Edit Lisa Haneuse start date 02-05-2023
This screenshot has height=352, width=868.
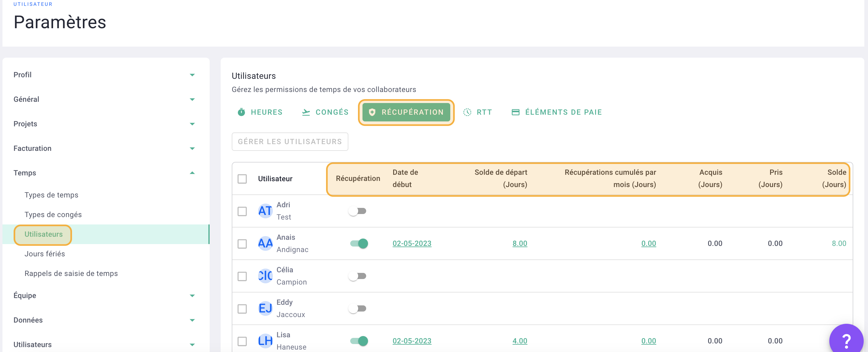point(412,341)
